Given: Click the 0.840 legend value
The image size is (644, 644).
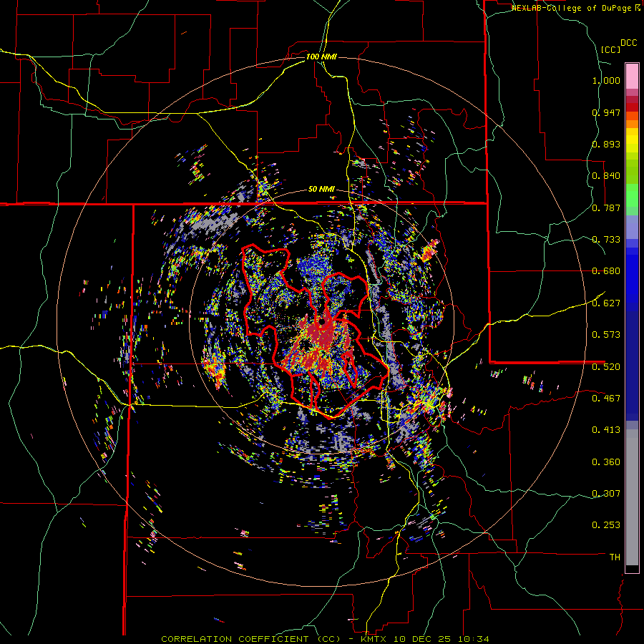Looking at the screenshot, I should (606, 176).
